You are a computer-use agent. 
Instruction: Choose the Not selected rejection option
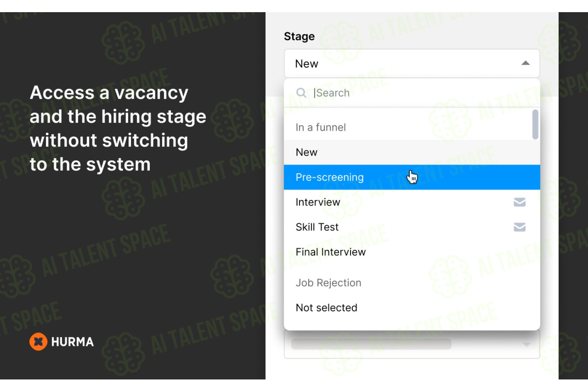click(x=412, y=308)
